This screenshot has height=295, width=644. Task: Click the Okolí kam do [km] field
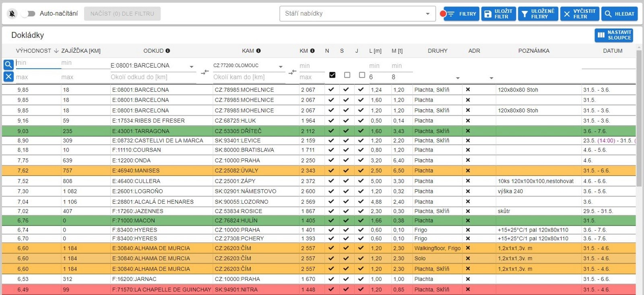tap(249, 77)
